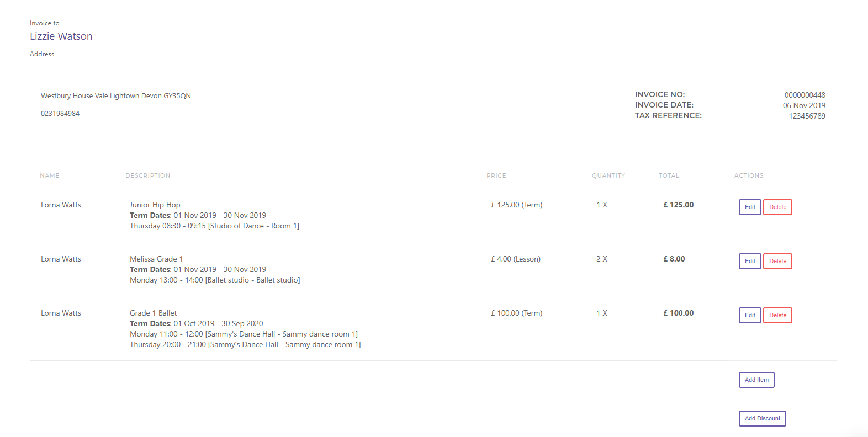Click the Lizzie Watson customer name
Viewport: 868px width, 437px height.
61,36
